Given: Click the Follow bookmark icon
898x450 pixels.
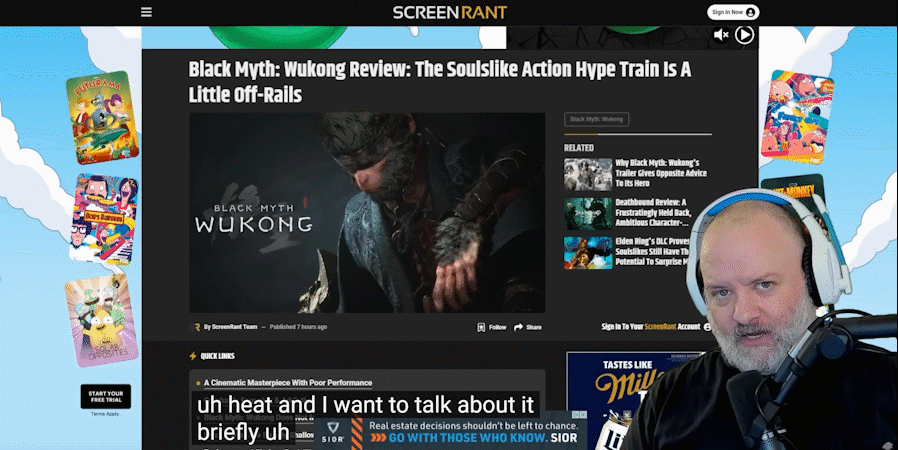Looking at the screenshot, I should [x=481, y=327].
